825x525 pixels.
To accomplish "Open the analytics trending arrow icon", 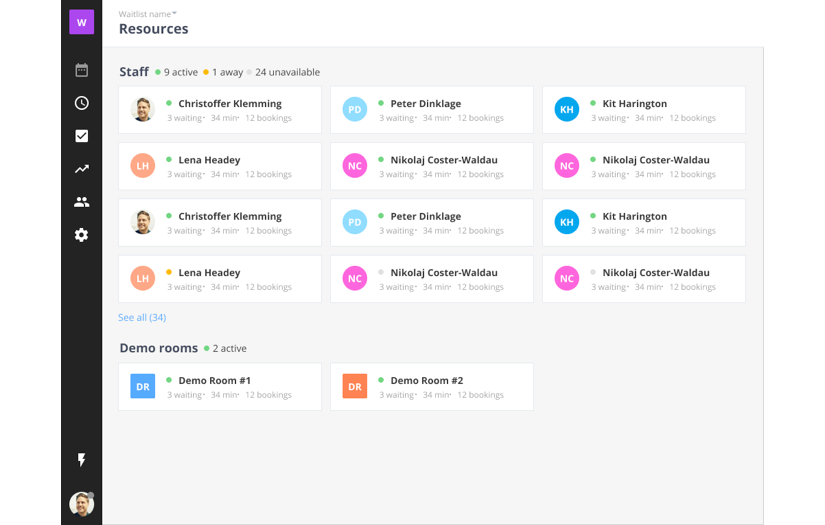I will coord(82,169).
